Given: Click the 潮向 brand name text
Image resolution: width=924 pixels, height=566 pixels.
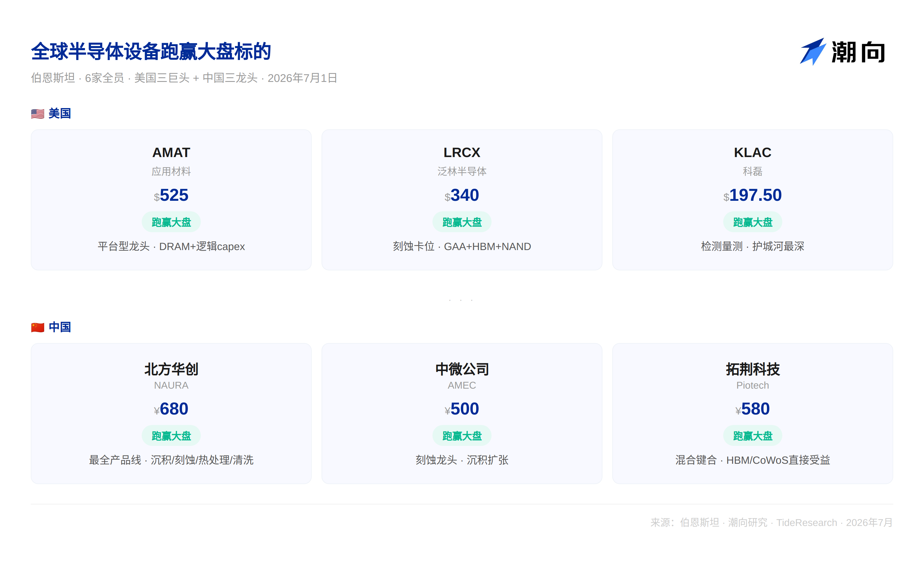Looking at the screenshot, I should pyautogui.click(x=858, y=52).
